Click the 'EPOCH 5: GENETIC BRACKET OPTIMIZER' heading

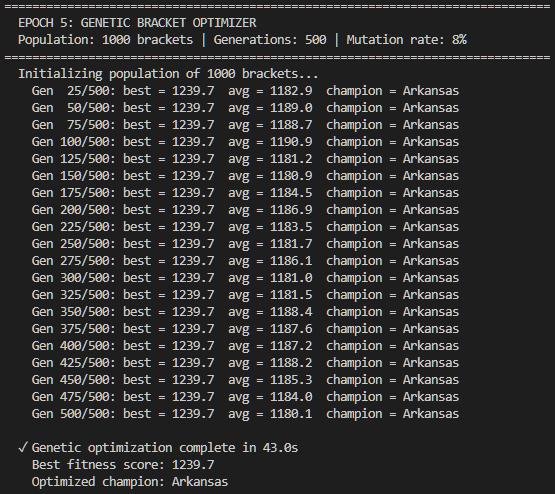coord(137,23)
